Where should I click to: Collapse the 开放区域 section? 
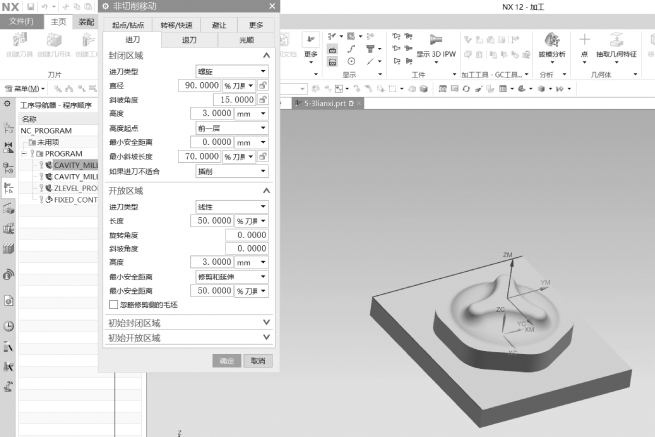tap(266, 190)
